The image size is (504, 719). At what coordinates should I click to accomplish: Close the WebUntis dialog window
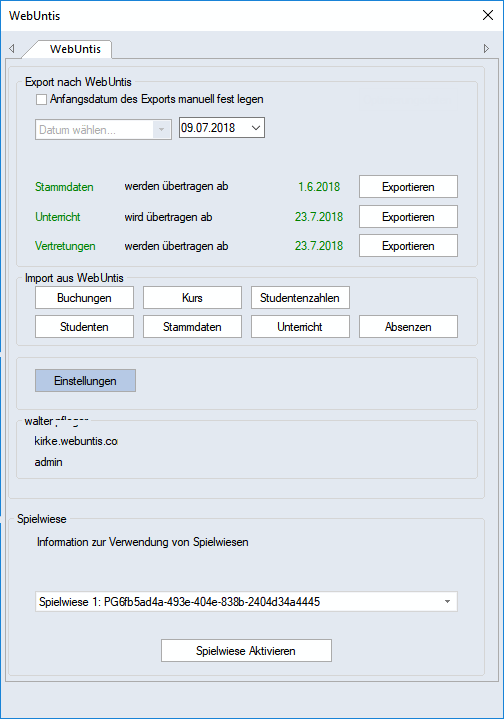tap(488, 15)
